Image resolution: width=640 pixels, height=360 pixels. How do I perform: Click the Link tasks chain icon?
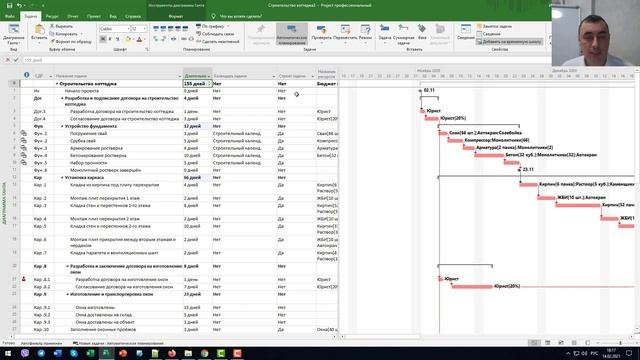pos(183,39)
